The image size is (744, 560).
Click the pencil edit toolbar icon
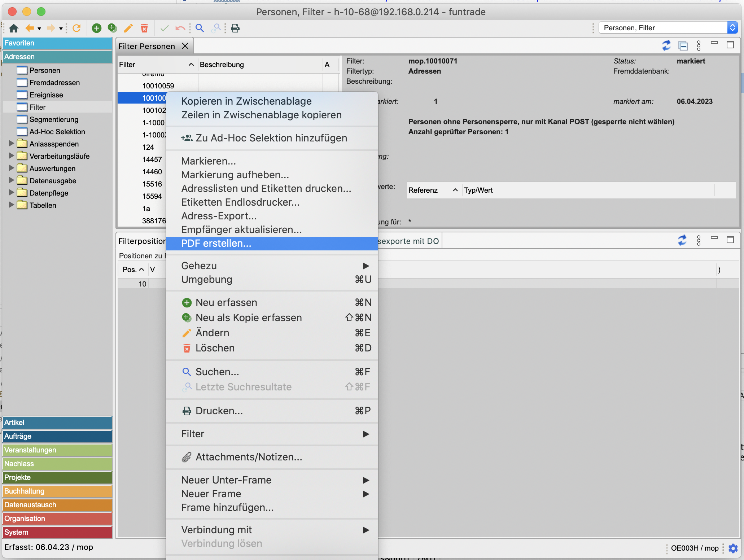128,28
